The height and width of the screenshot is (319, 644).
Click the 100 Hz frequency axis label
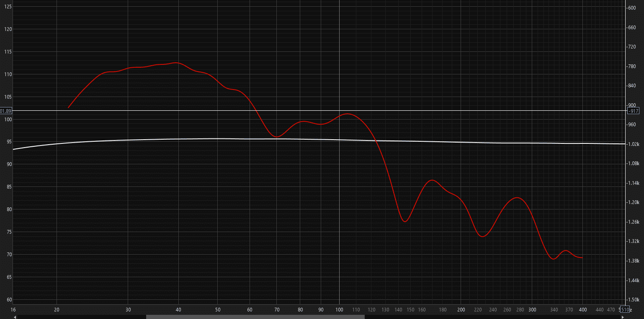tap(339, 310)
